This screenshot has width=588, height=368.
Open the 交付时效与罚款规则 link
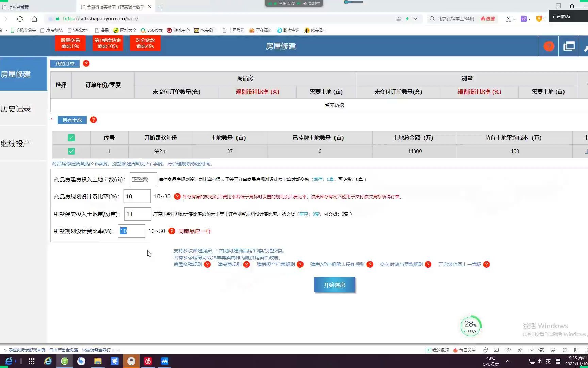tap(402, 264)
